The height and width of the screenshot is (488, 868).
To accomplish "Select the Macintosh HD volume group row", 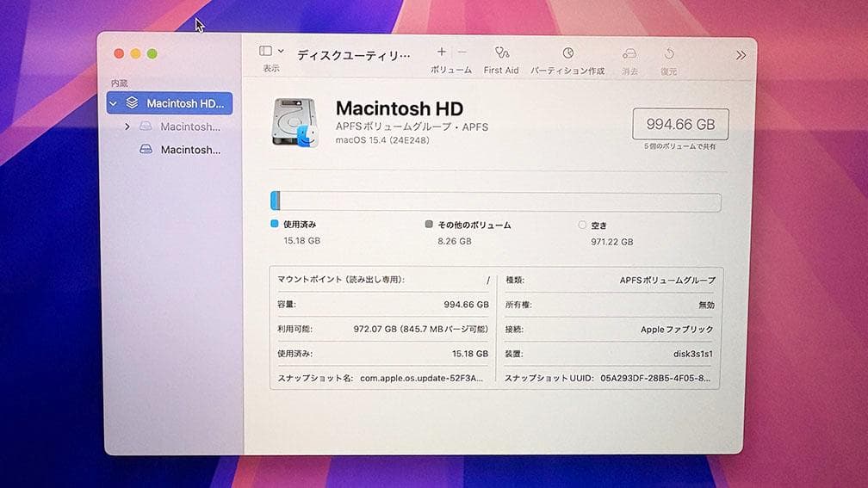I will 170,103.
